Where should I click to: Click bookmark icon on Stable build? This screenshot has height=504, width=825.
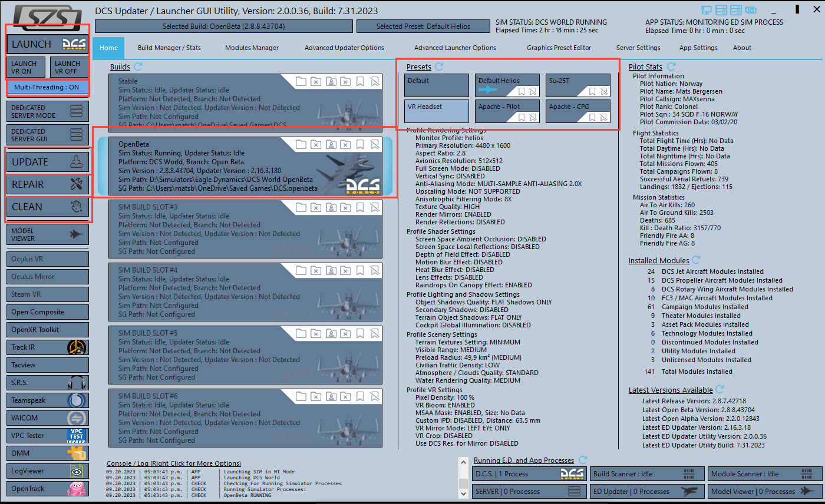click(360, 81)
